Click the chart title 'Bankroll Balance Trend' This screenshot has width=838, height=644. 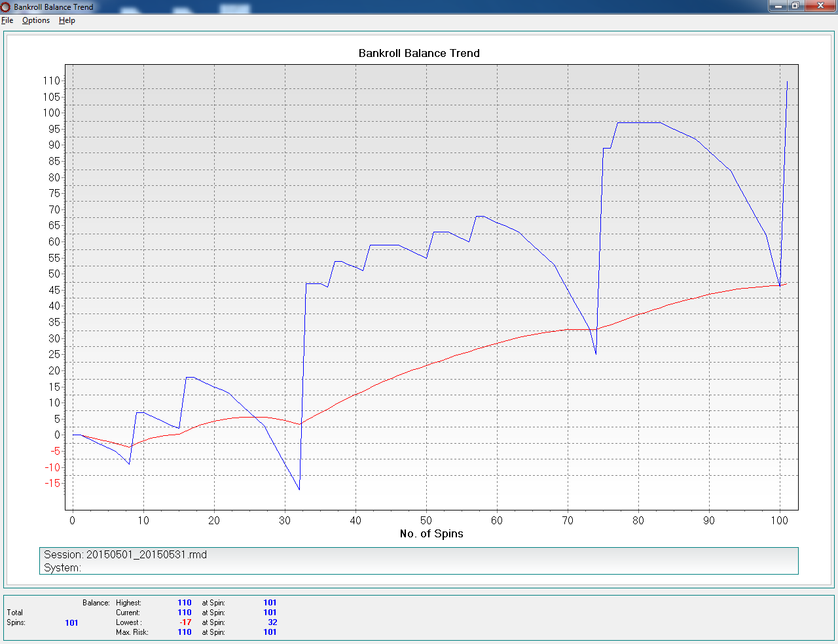pos(419,53)
